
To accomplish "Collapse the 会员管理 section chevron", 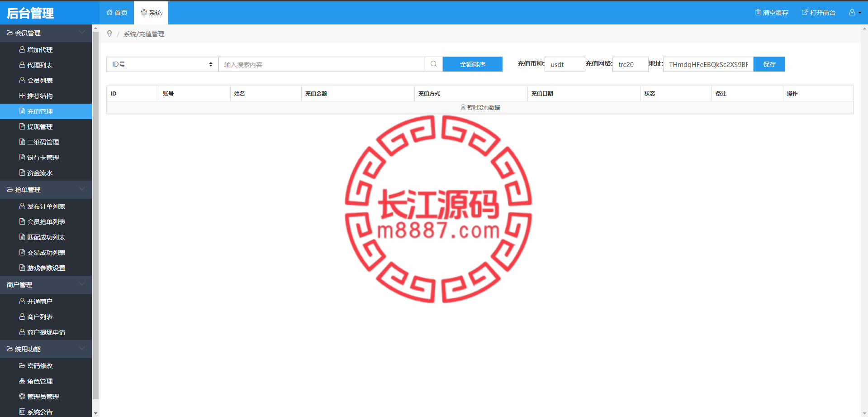I will tap(82, 32).
